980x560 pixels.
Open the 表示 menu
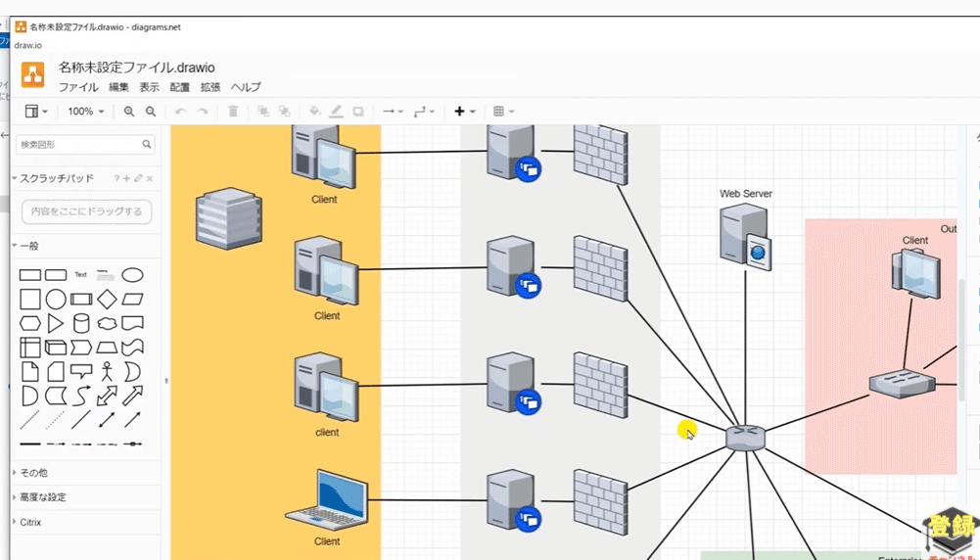[x=150, y=87]
